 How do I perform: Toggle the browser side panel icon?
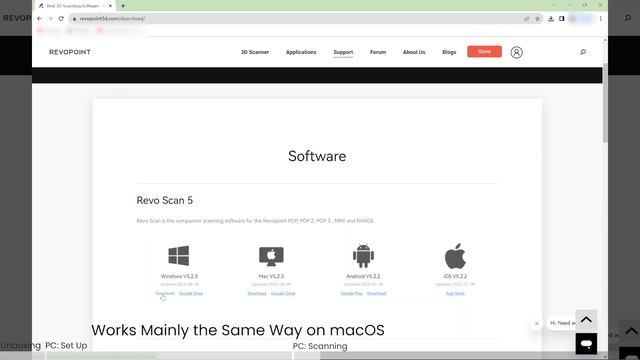562,19
